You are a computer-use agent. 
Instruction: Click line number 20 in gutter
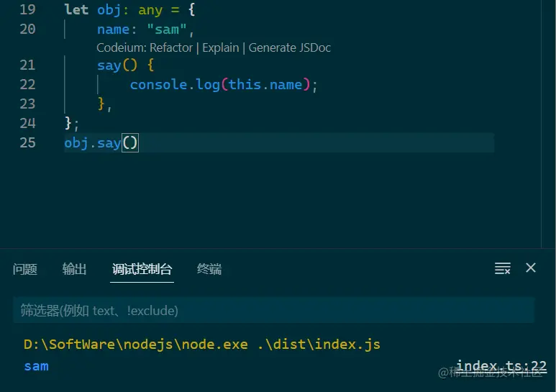click(x=27, y=29)
